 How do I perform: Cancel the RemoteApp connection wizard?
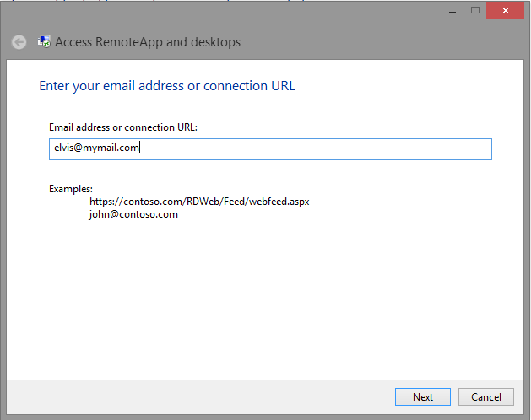pyautogui.click(x=486, y=396)
